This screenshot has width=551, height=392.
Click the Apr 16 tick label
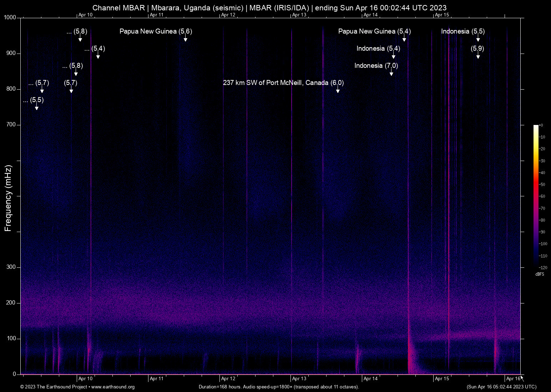513,378
